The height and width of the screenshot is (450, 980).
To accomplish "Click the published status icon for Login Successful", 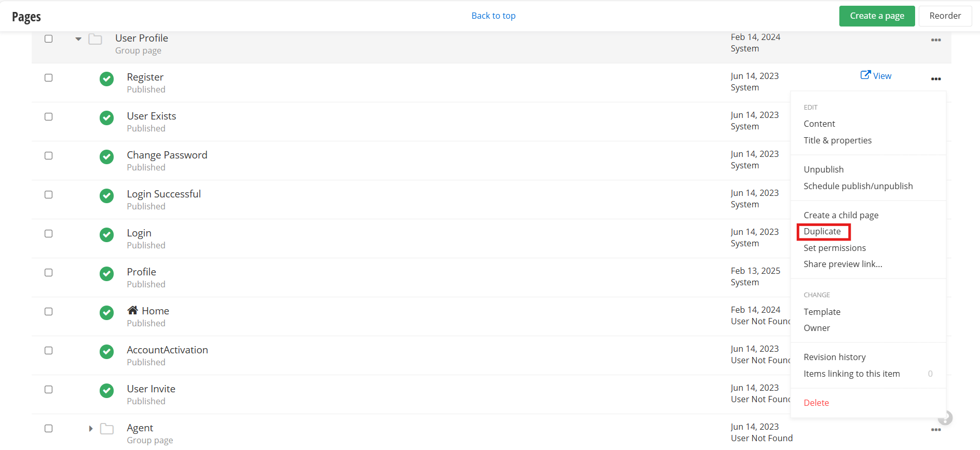I will coord(107,196).
